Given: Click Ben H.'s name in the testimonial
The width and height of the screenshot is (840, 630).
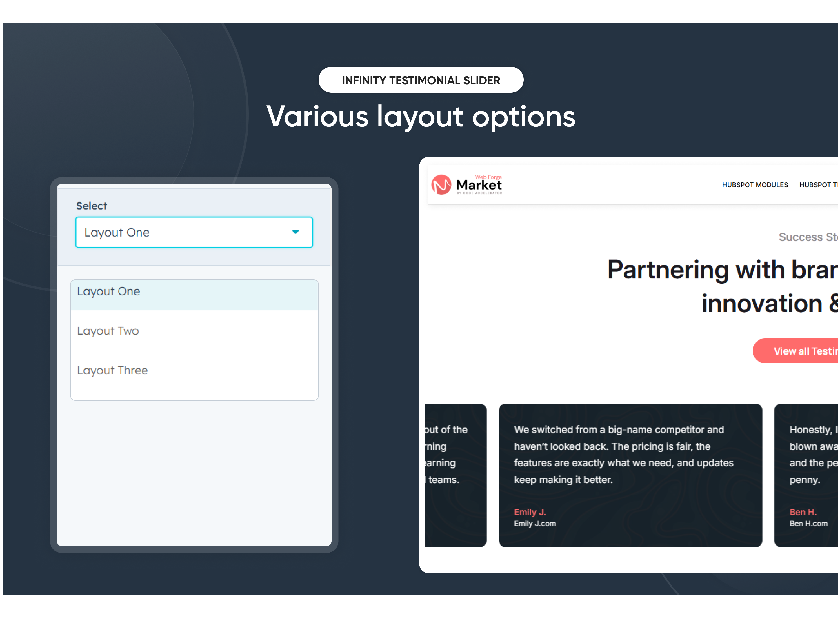Looking at the screenshot, I should pos(803,511).
